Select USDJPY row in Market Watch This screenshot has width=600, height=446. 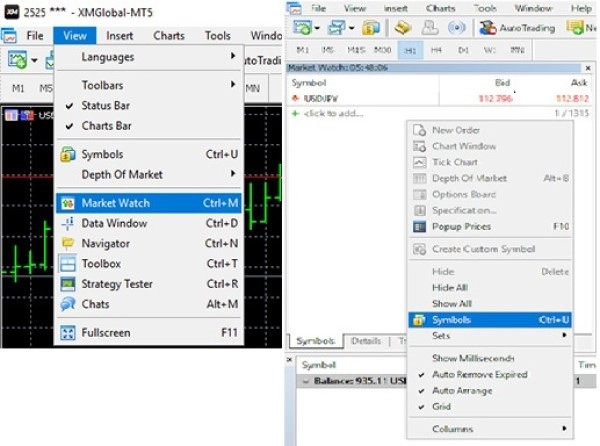click(440, 99)
